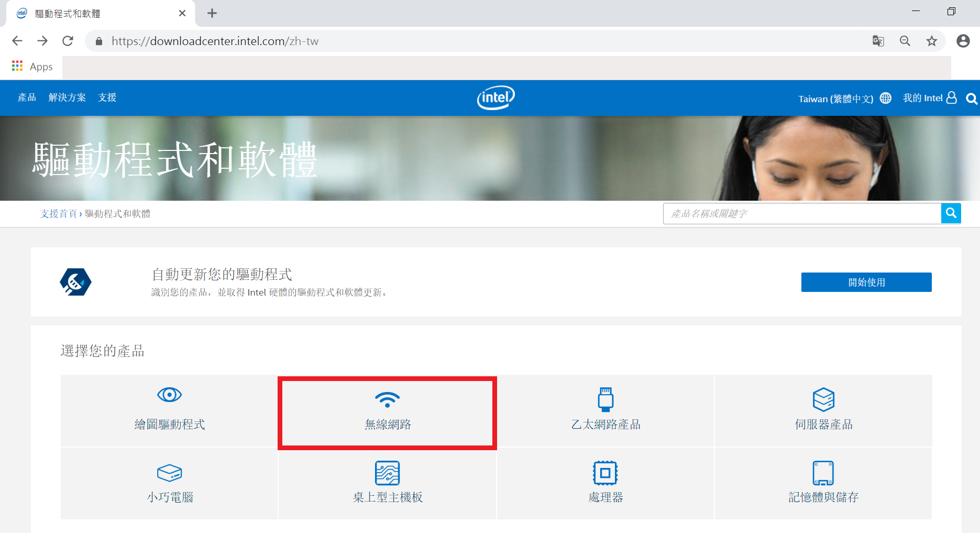Click the address bar URL downloadcenter.intel.com

coord(215,41)
